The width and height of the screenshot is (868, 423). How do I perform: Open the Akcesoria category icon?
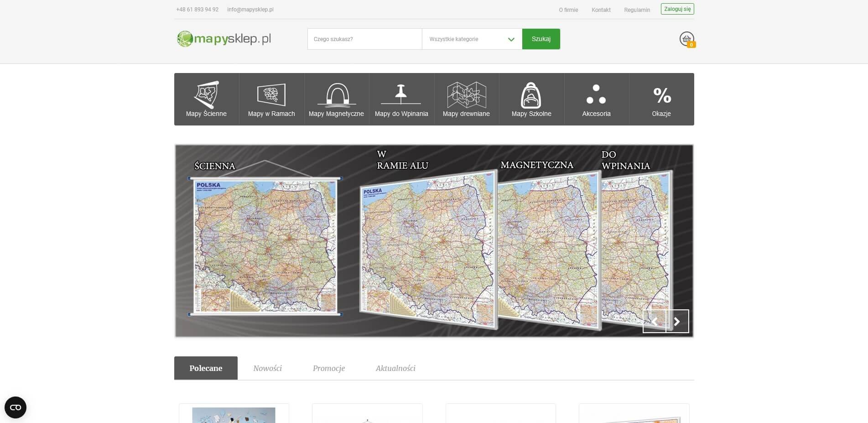(596, 94)
